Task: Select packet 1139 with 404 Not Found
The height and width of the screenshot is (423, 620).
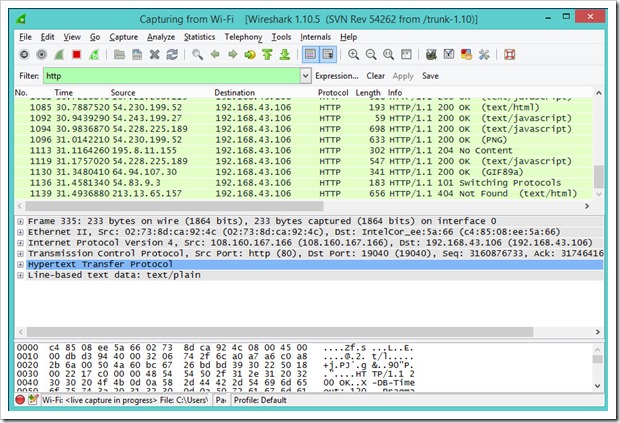Action: tap(303, 194)
